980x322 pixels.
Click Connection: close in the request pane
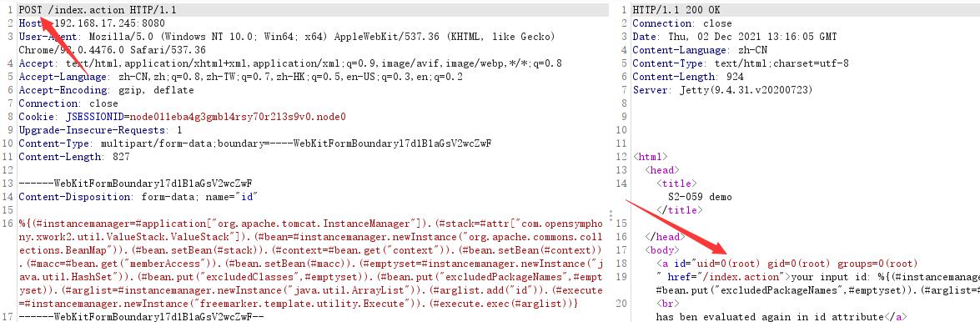coord(68,103)
